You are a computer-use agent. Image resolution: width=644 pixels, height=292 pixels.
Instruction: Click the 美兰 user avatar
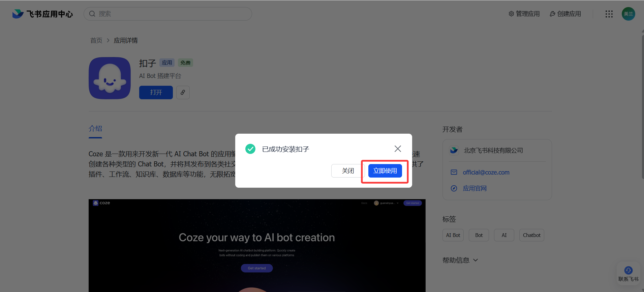click(x=628, y=14)
